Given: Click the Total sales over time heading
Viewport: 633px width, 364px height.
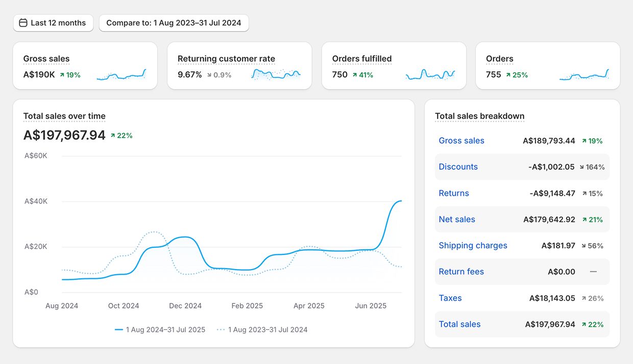Looking at the screenshot, I should 64,116.
